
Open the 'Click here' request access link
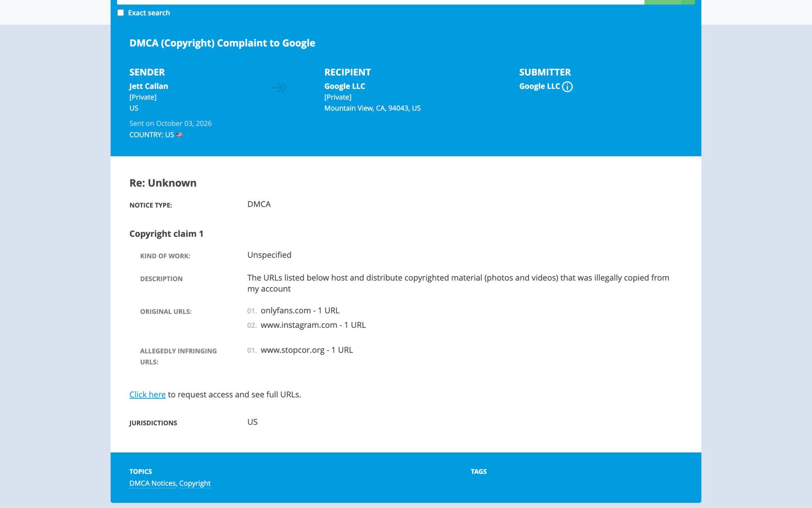pyautogui.click(x=147, y=394)
